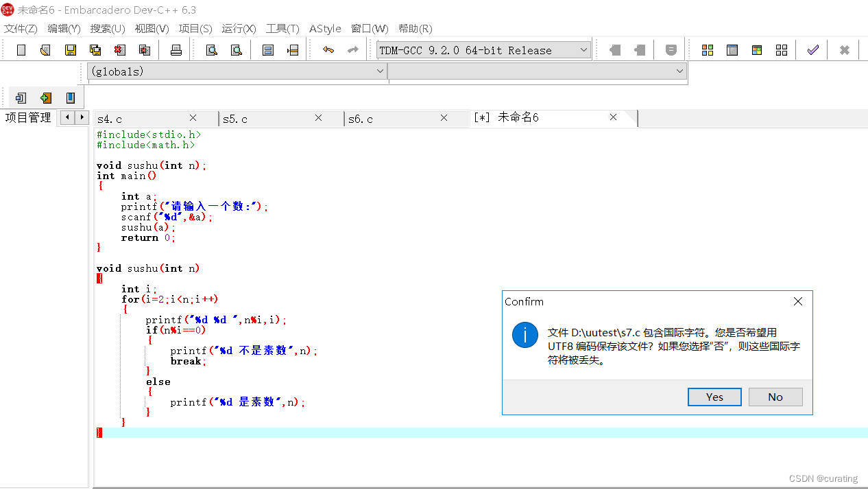
Task: Click the if(n%i==0) line
Action: click(176, 330)
